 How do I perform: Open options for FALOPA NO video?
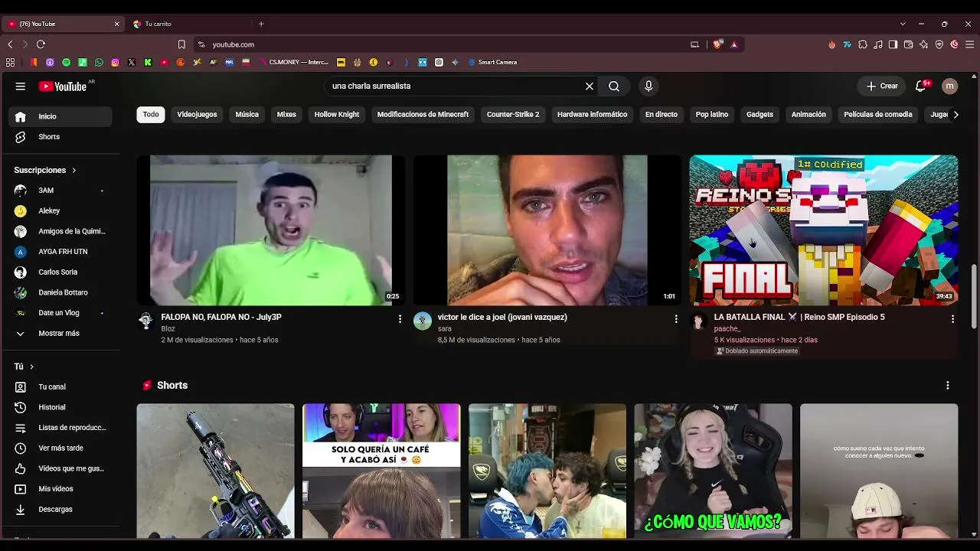(x=400, y=318)
